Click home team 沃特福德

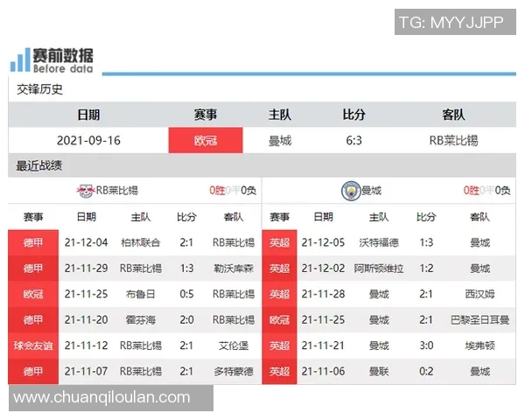pos(379,242)
